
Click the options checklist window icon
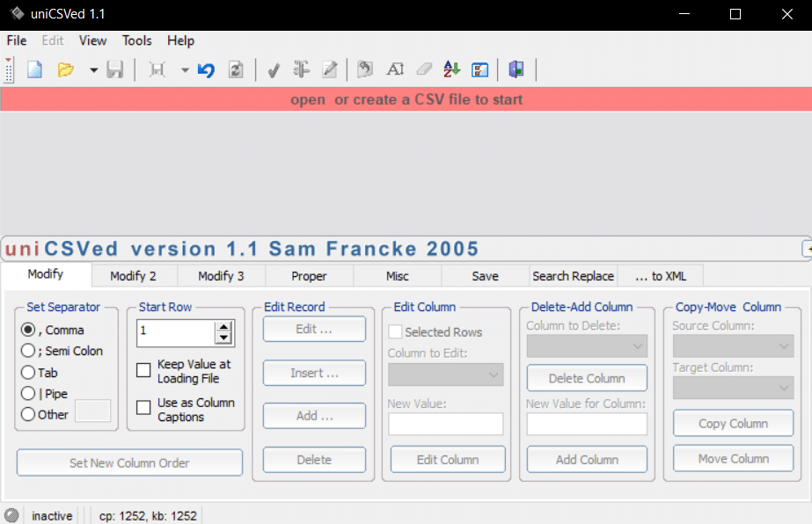(x=480, y=70)
